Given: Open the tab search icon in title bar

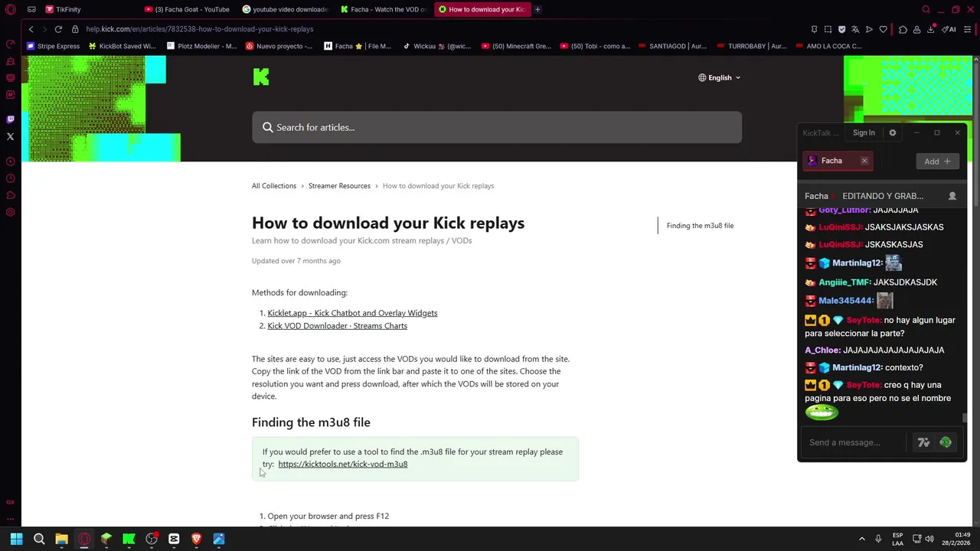Looking at the screenshot, I should point(926,9).
